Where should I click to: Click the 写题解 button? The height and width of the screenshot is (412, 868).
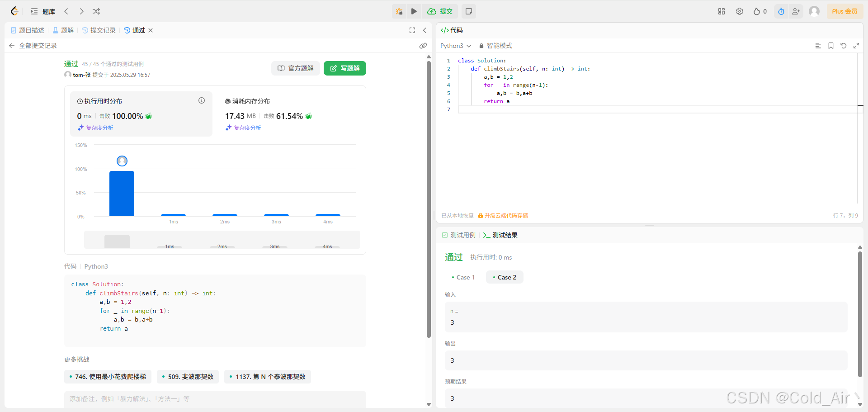click(344, 68)
